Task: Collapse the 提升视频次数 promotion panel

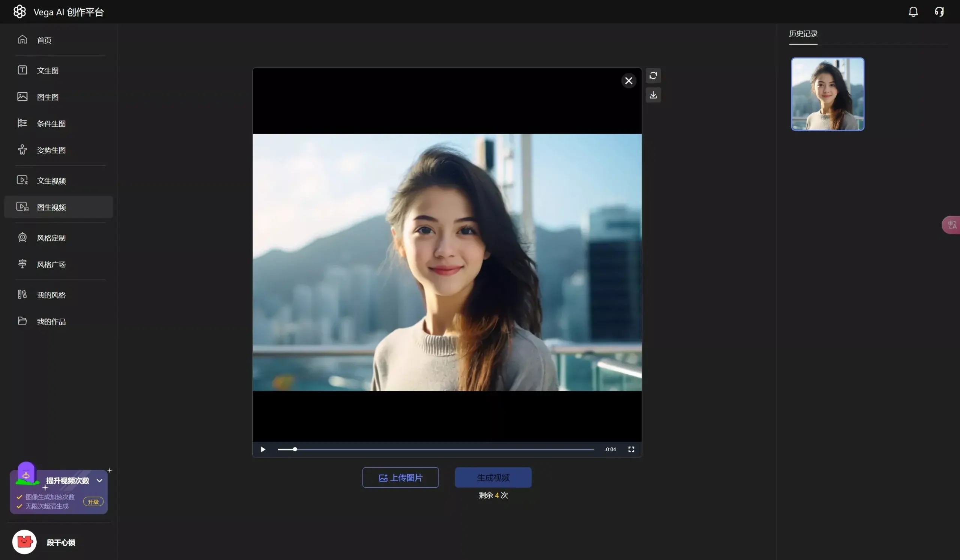Action: pyautogui.click(x=99, y=481)
